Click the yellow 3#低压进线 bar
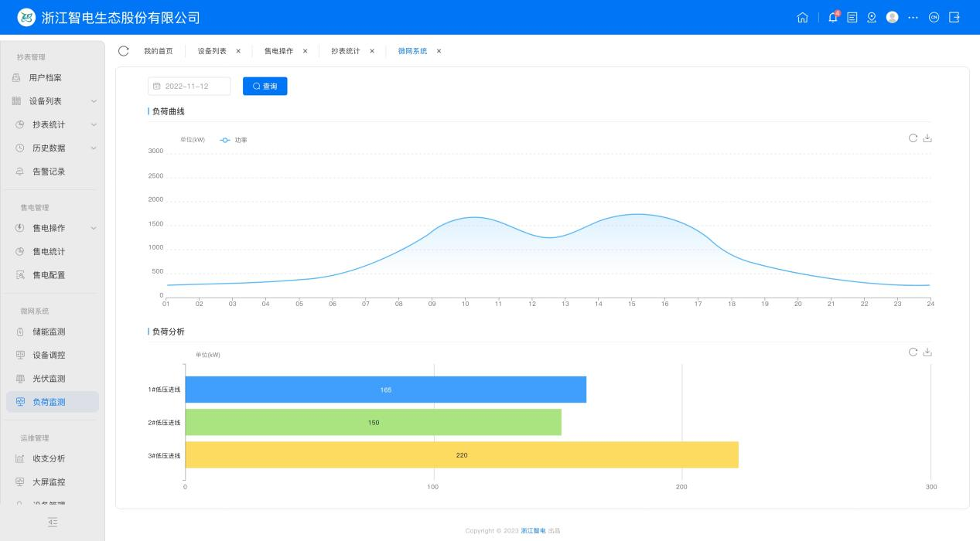980x541 pixels. click(462, 455)
